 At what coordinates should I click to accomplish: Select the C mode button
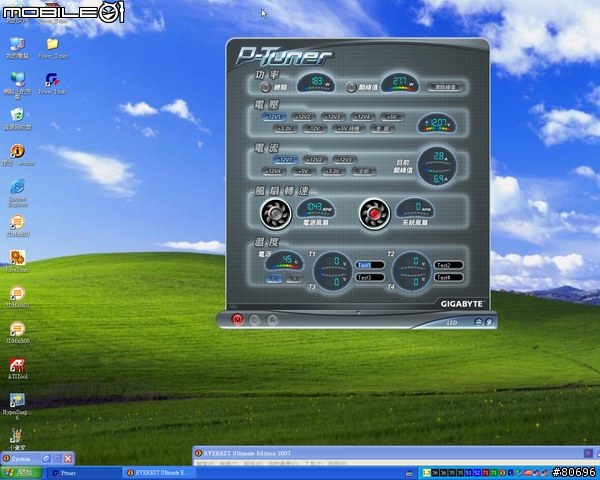254,320
